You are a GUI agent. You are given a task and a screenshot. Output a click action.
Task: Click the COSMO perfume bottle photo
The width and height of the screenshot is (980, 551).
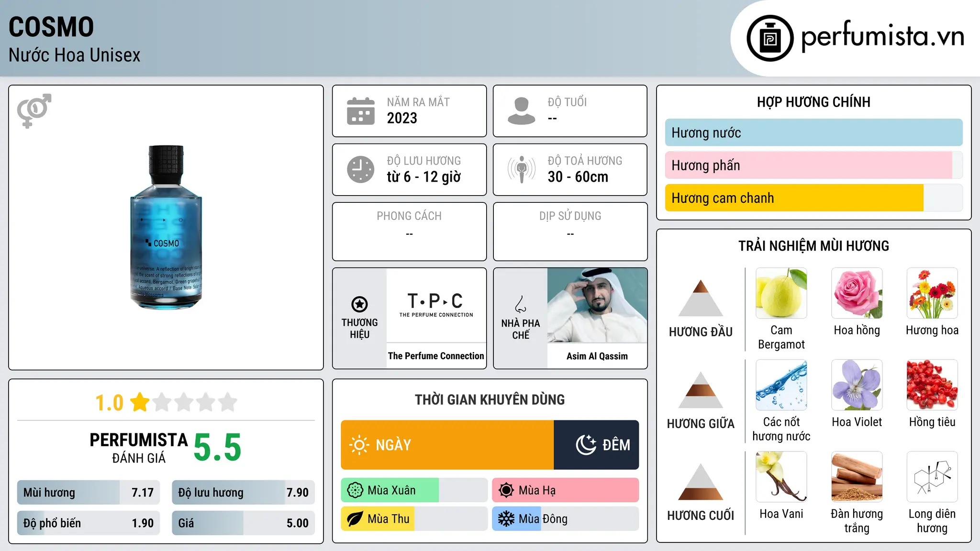(166, 227)
